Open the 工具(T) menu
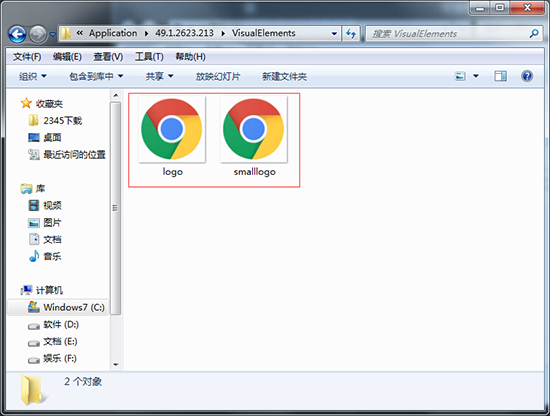The height and width of the screenshot is (416, 550). tap(149, 56)
